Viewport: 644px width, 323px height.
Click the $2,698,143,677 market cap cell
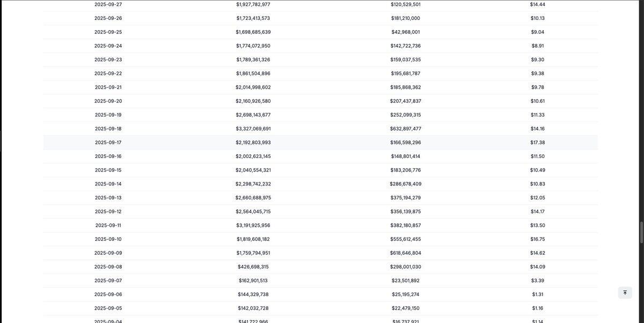click(x=253, y=114)
